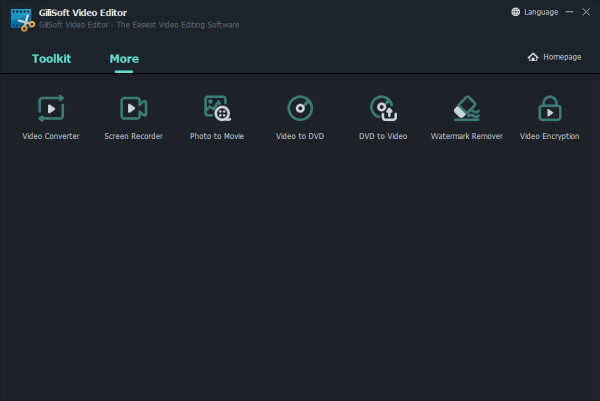Viewport: 600px width, 401px height.
Task: Click the GiliSoft clapperboard app logo
Action: [22, 19]
